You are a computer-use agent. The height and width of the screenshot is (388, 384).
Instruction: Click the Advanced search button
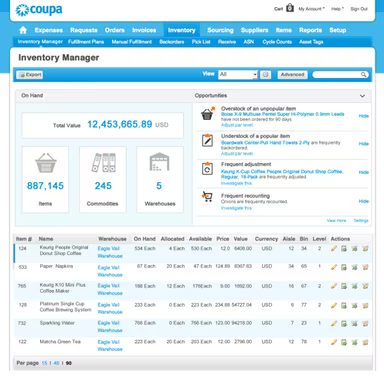[x=292, y=75]
